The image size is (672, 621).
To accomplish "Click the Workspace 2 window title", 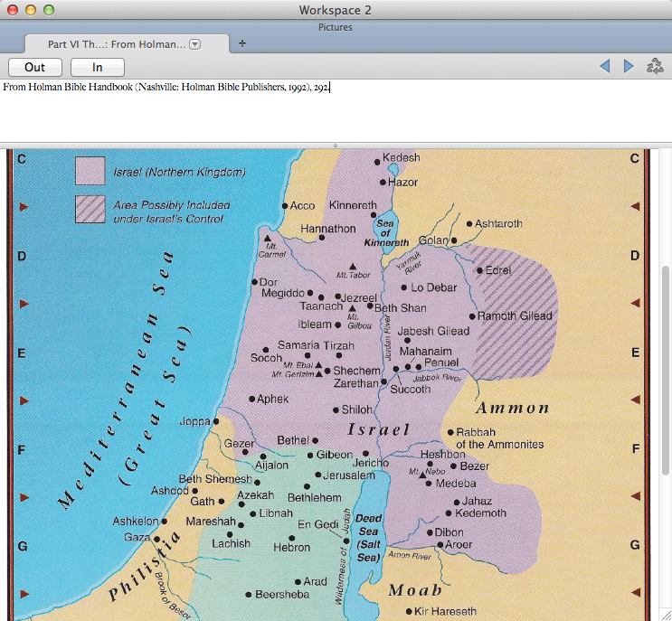I will pos(336,10).
